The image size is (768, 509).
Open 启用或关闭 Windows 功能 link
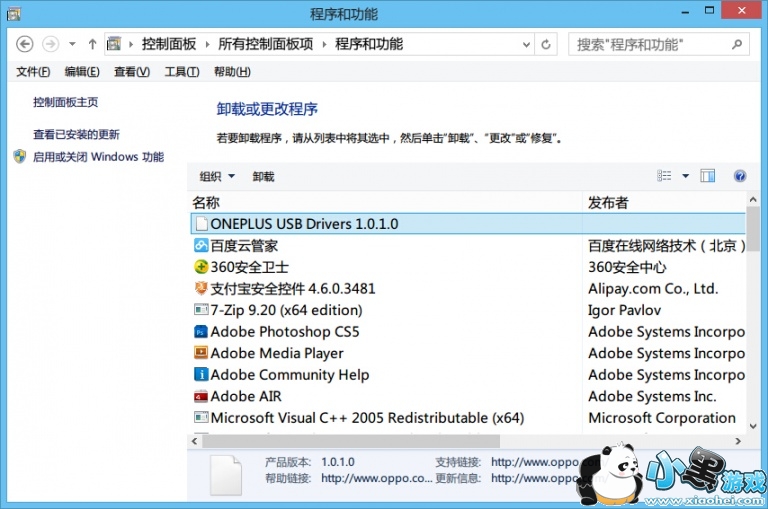pos(97,157)
